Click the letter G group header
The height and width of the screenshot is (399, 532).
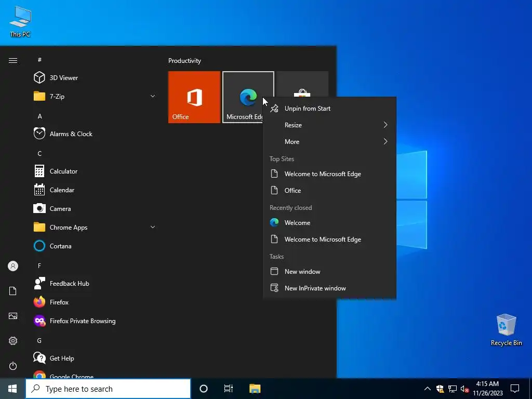click(39, 341)
